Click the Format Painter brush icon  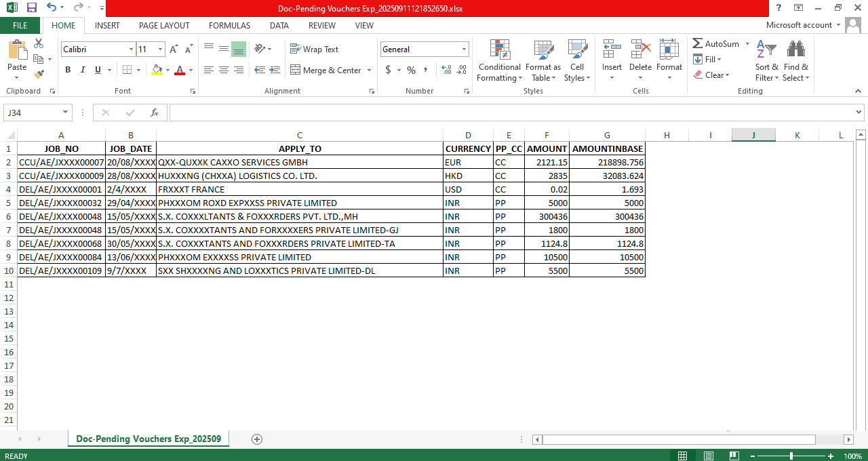[39, 75]
